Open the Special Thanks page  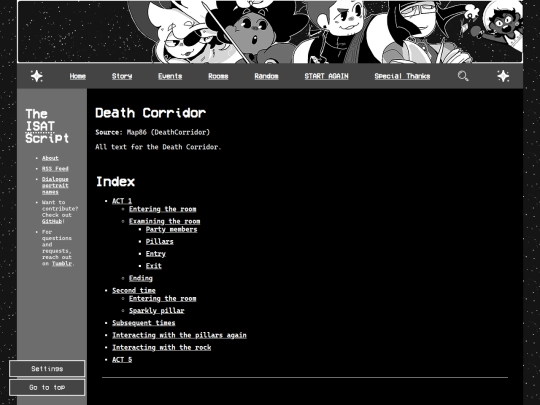[x=402, y=76]
